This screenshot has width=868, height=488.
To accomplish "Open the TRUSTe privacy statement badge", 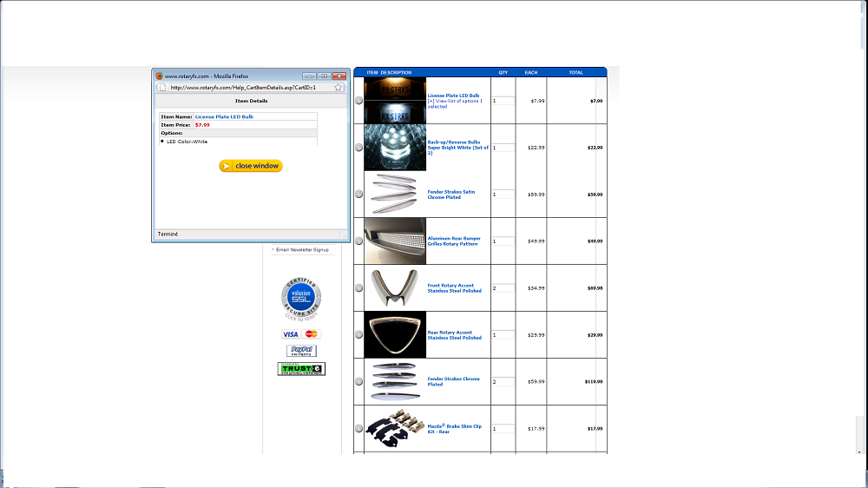I will click(301, 369).
